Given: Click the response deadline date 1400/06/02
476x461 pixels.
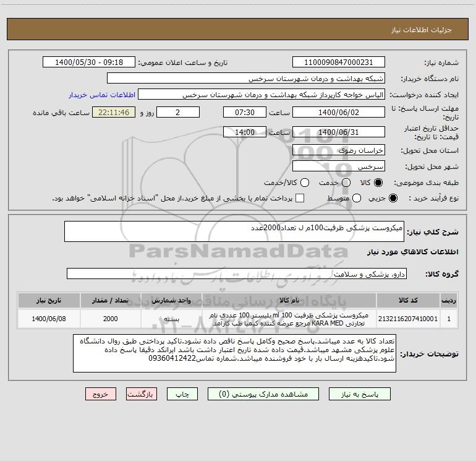Looking at the screenshot, I should [x=339, y=112].
